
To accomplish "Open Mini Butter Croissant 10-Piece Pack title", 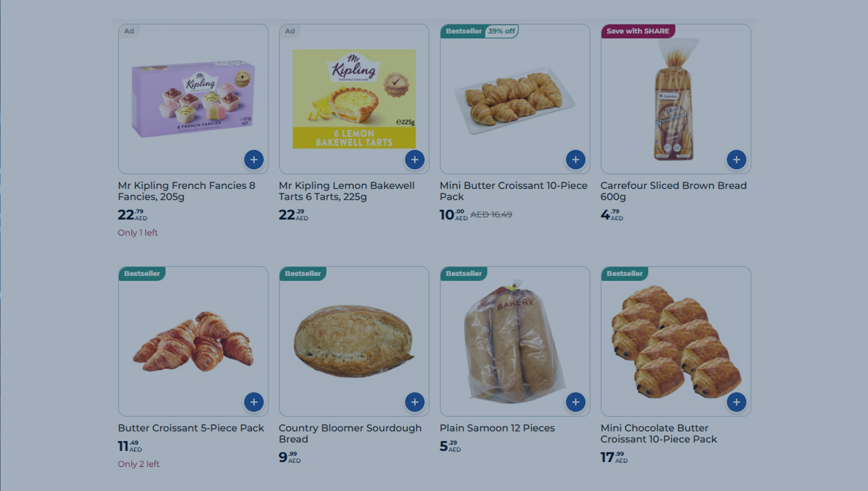I will coord(513,191).
